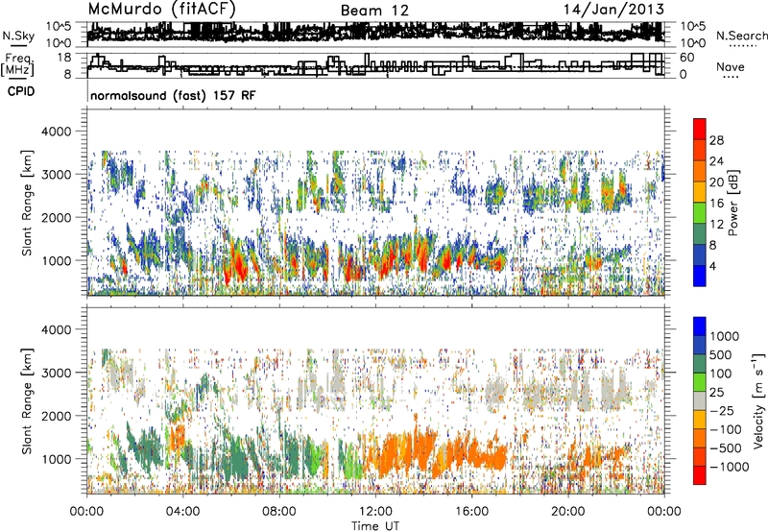Click '04:00' on the time axis
Image resolution: width=768 pixels, height=532 pixels.
pos(182,512)
